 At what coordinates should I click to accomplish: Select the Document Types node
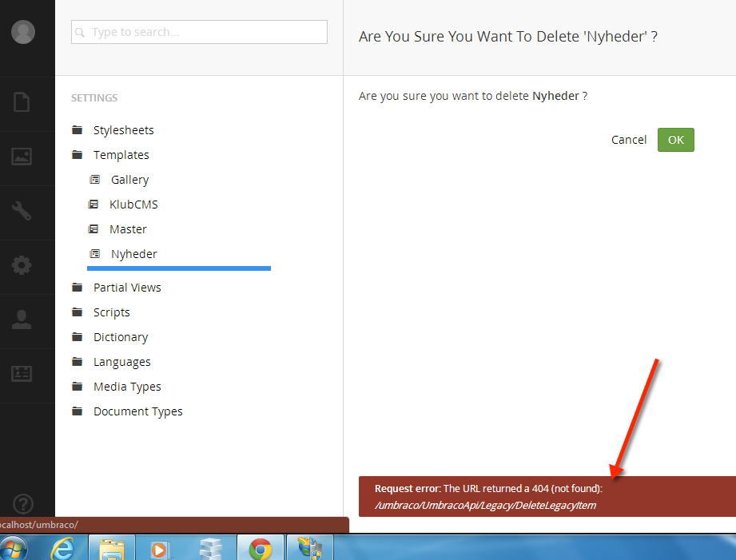(138, 411)
